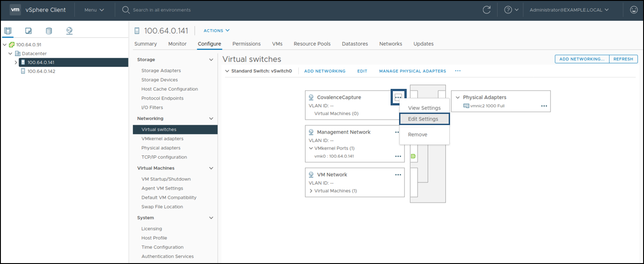Open the vSwitch0 more actions ellipsis
The width and height of the screenshot is (644, 264).
pos(458,71)
